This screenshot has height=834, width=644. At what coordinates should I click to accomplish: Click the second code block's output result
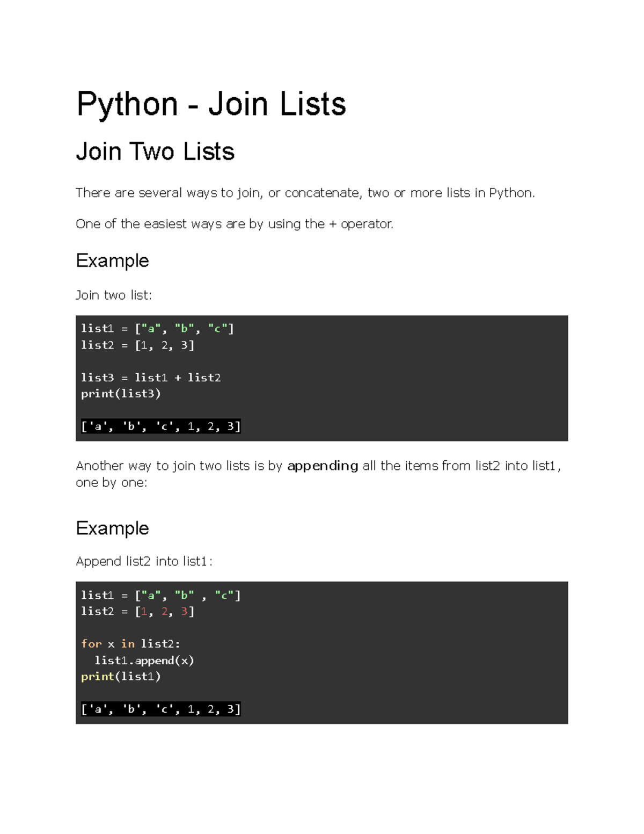pyautogui.click(x=160, y=709)
